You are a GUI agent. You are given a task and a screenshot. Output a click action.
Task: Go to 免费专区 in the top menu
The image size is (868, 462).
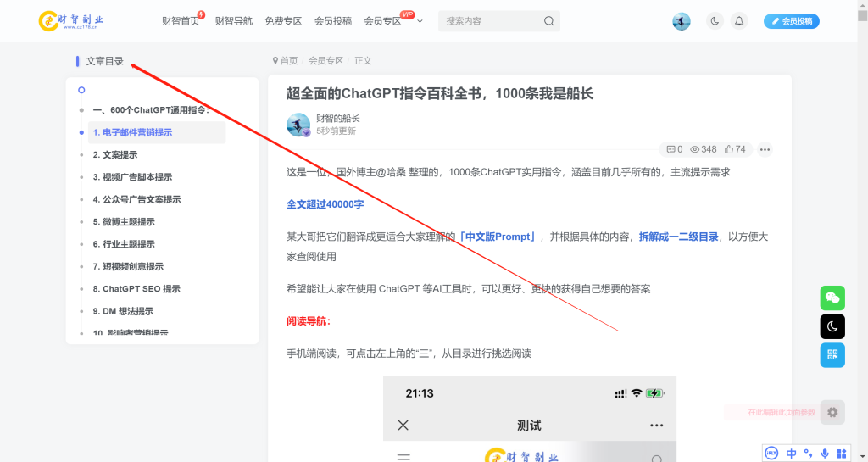pos(283,21)
